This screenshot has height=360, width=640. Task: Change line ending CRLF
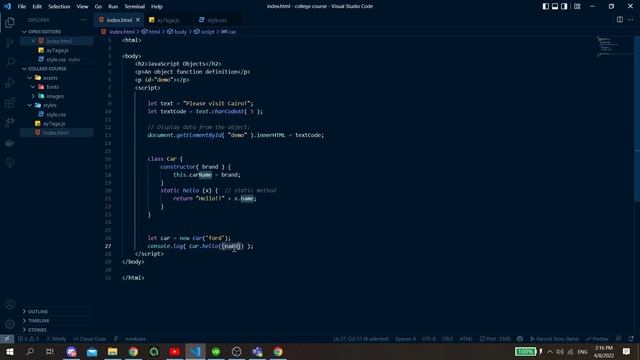[447, 339]
